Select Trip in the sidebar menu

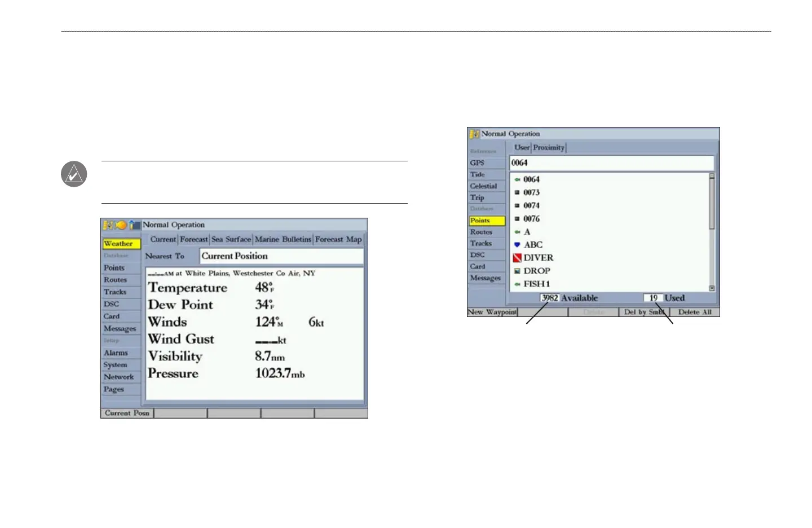coord(487,197)
